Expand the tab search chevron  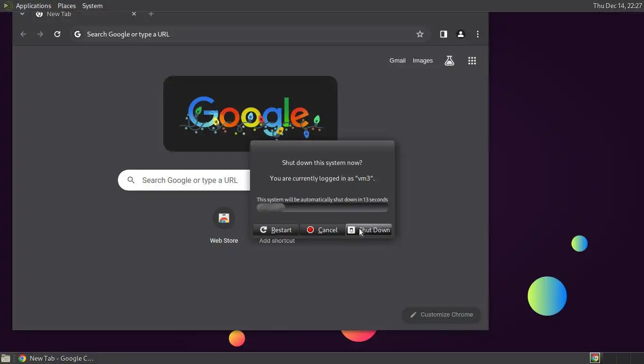click(22, 14)
